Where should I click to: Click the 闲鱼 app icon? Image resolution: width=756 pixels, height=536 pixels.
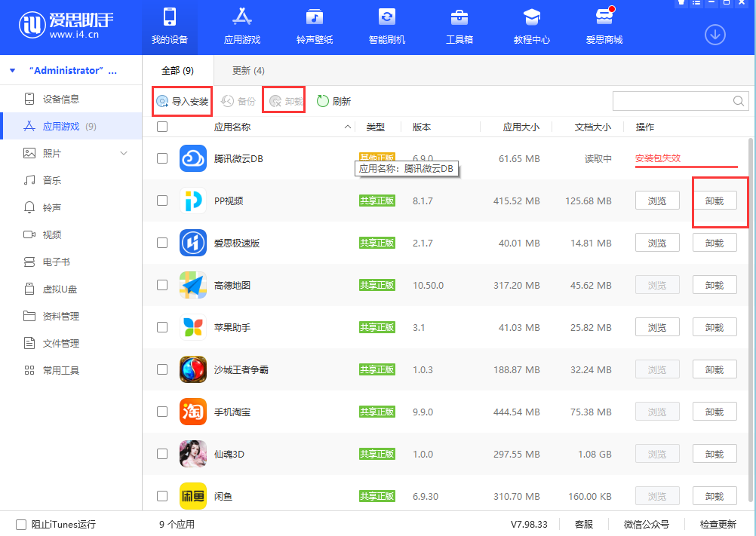click(193, 496)
